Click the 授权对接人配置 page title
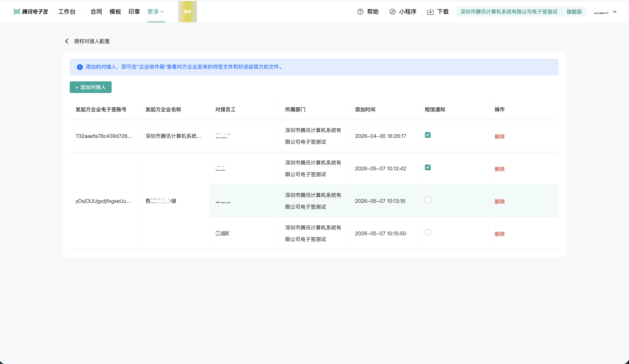This screenshot has height=364, width=629. (x=92, y=41)
